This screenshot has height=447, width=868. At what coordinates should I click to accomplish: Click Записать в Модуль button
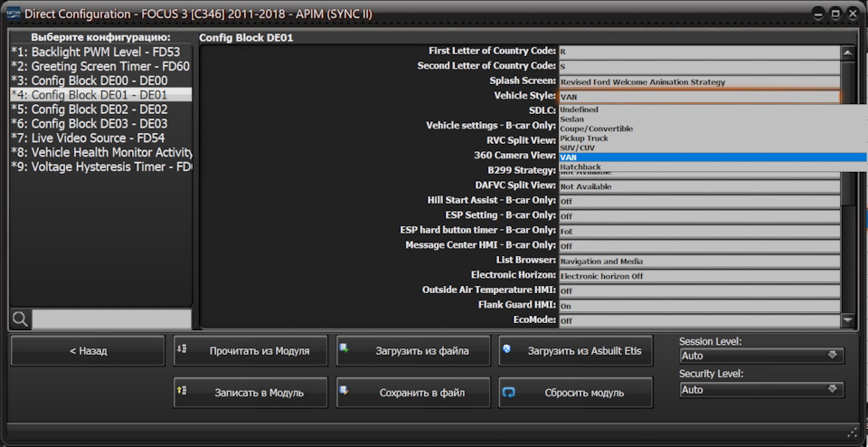pos(250,393)
